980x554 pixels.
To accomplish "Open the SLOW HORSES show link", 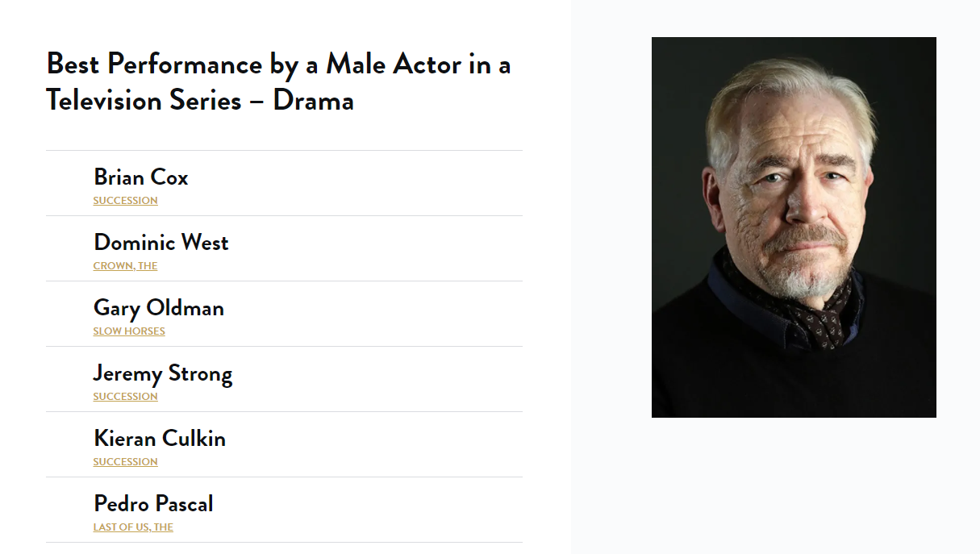I will (129, 331).
